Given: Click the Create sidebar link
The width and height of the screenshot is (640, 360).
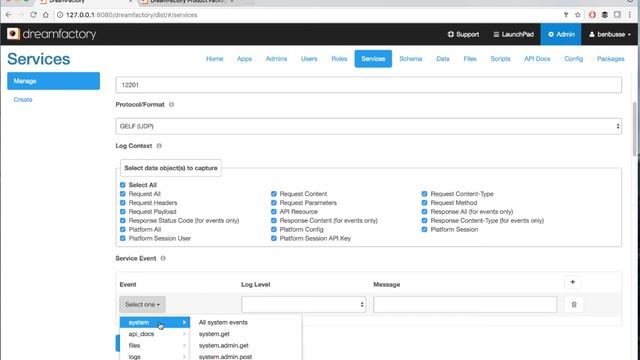Looking at the screenshot, I should click(23, 100).
